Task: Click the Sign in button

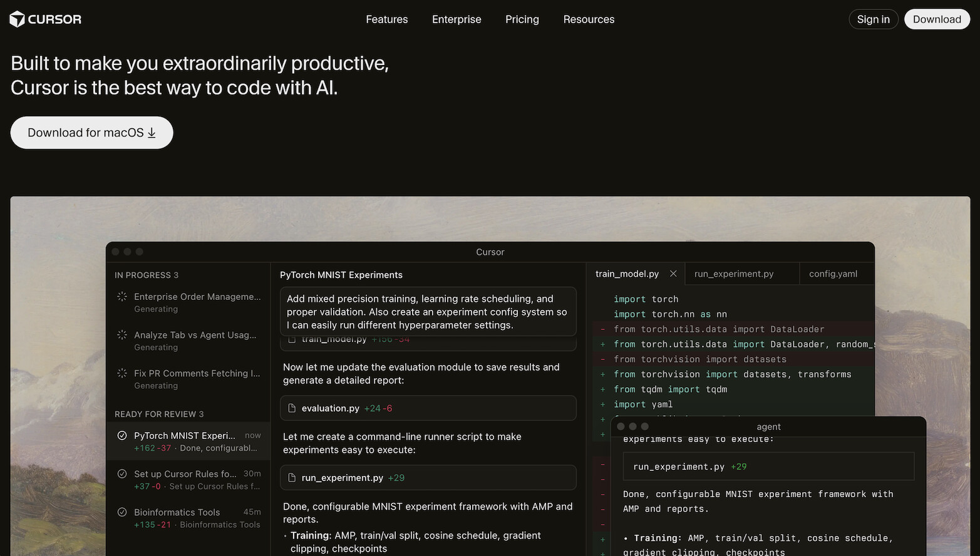Action: [873, 19]
